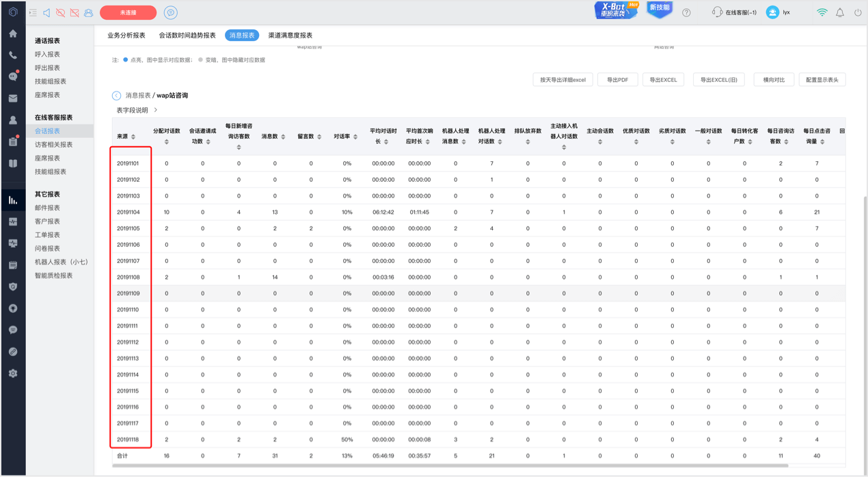The height and width of the screenshot is (477, 868).
Task: Open the phone calls icon in sidebar
Action: click(x=13, y=55)
